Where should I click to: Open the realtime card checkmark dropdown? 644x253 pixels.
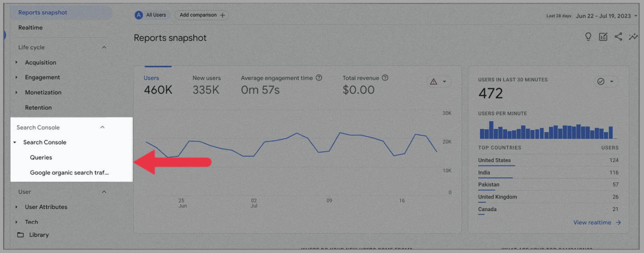coord(605,82)
